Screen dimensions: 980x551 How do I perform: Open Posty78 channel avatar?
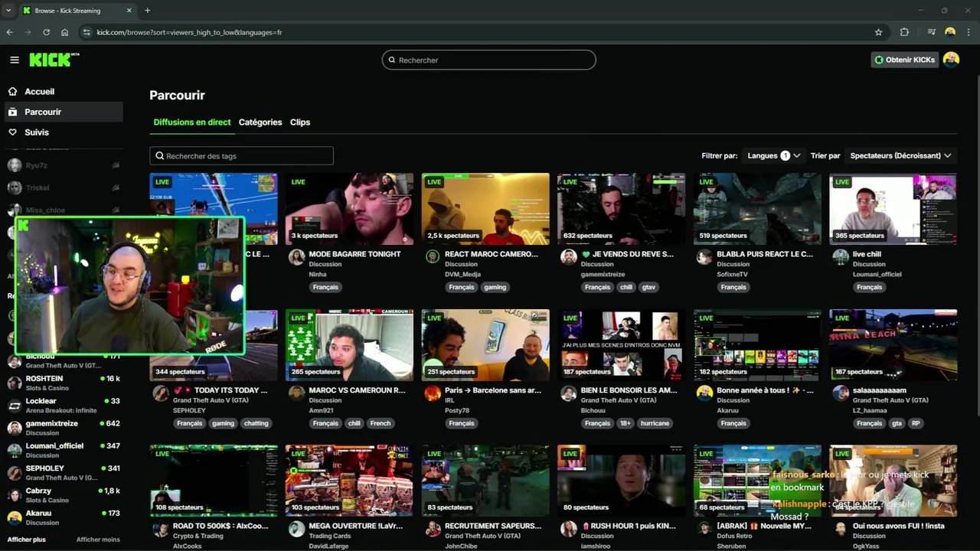[x=433, y=393]
